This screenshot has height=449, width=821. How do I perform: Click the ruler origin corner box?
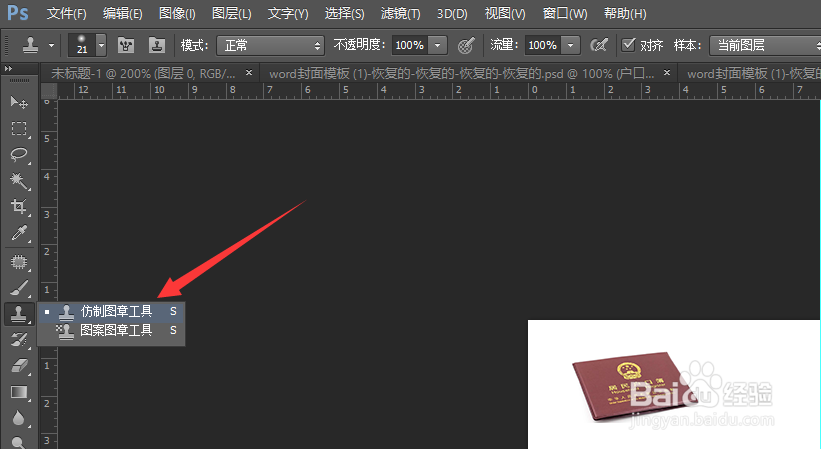[x=48, y=89]
